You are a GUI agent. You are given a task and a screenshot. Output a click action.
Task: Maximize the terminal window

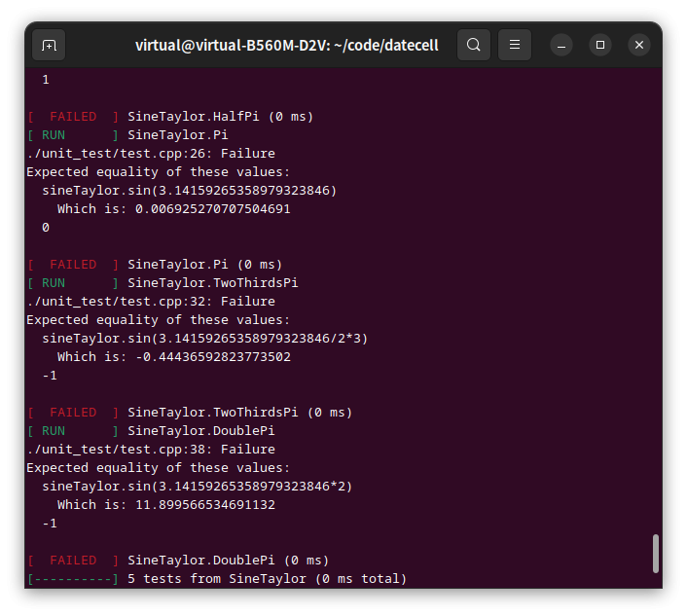(600, 45)
